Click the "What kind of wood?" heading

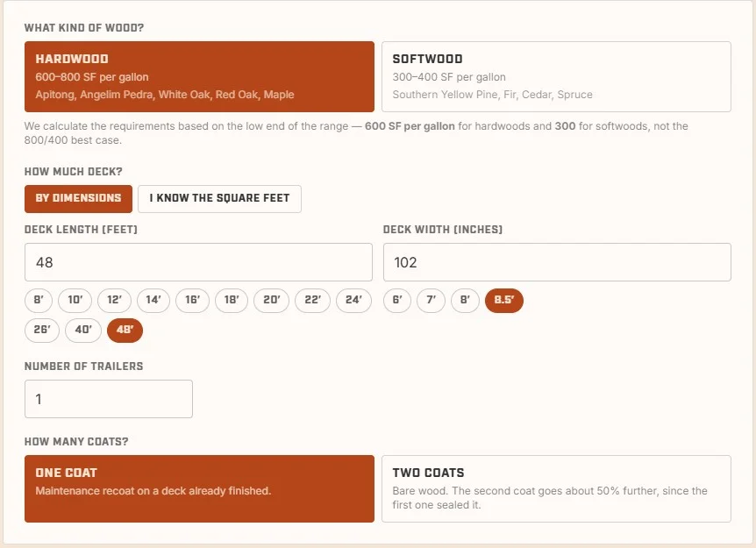[x=84, y=28]
